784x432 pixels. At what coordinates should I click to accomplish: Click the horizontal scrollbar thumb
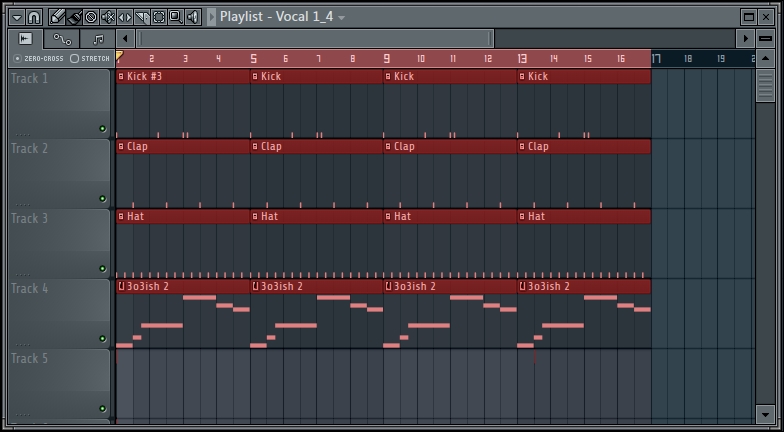[315, 38]
